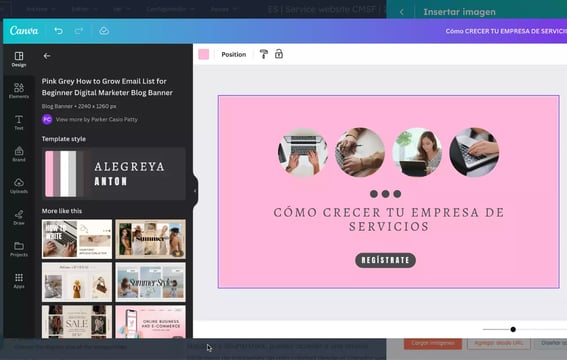The height and width of the screenshot is (360, 567).
Task: Open the Text tab in sidebar
Action: (19, 123)
